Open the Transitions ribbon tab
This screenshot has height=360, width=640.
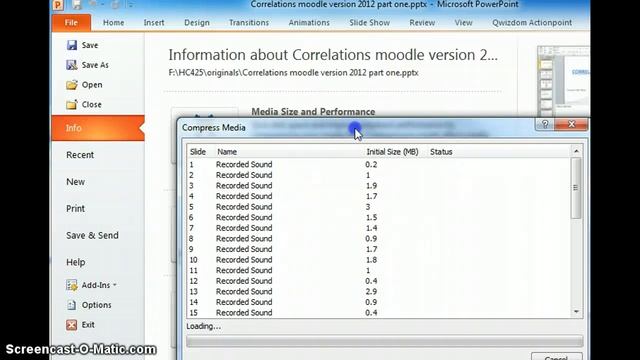pos(249,23)
